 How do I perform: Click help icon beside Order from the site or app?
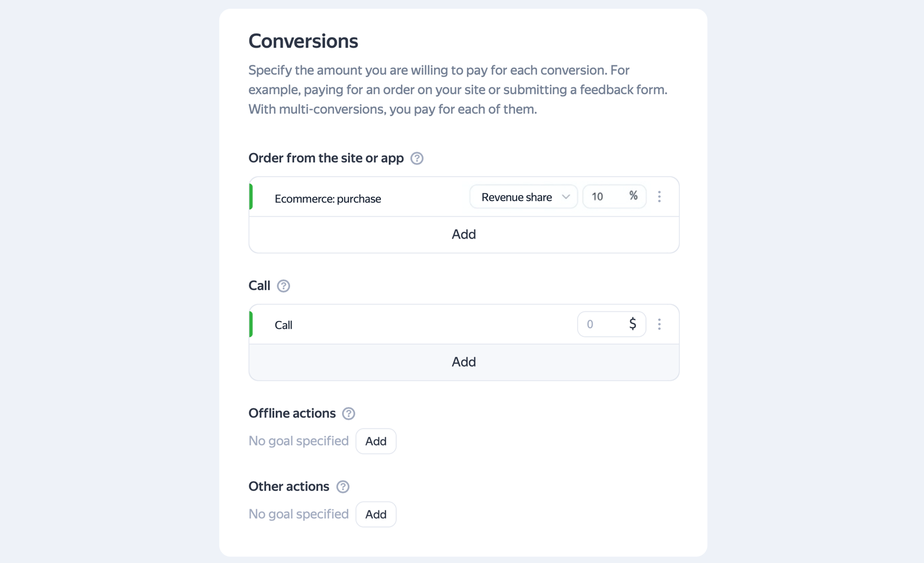pyautogui.click(x=417, y=158)
